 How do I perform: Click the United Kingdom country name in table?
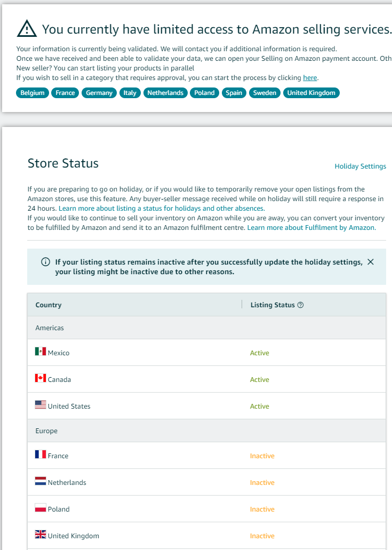pyautogui.click(x=74, y=536)
